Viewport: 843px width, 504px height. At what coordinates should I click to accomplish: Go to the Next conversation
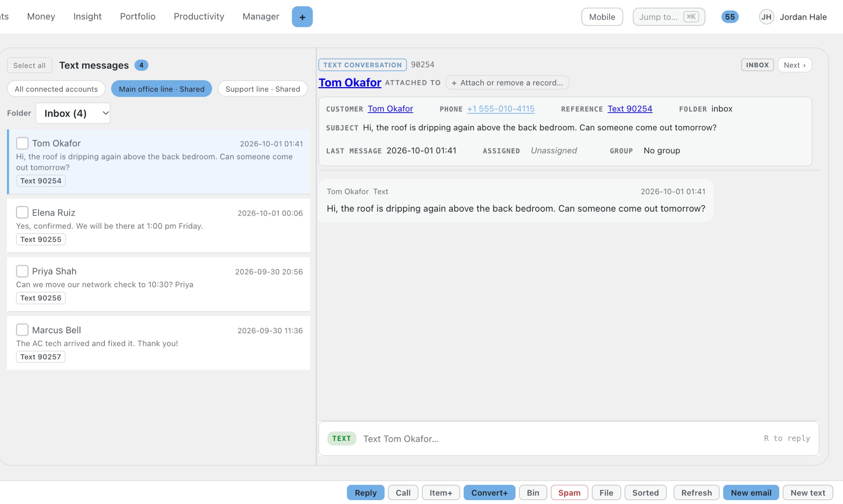pyautogui.click(x=795, y=65)
